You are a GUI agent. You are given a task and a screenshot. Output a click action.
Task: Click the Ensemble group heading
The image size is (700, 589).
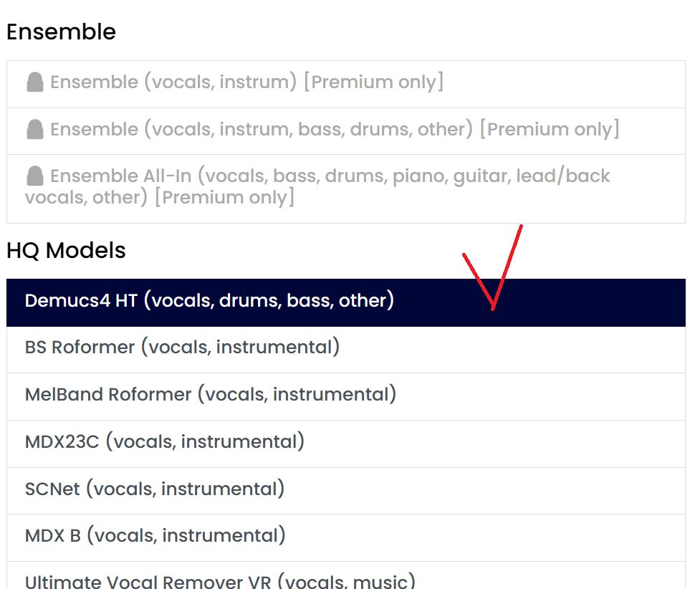pyautogui.click(x=61, y=32)
